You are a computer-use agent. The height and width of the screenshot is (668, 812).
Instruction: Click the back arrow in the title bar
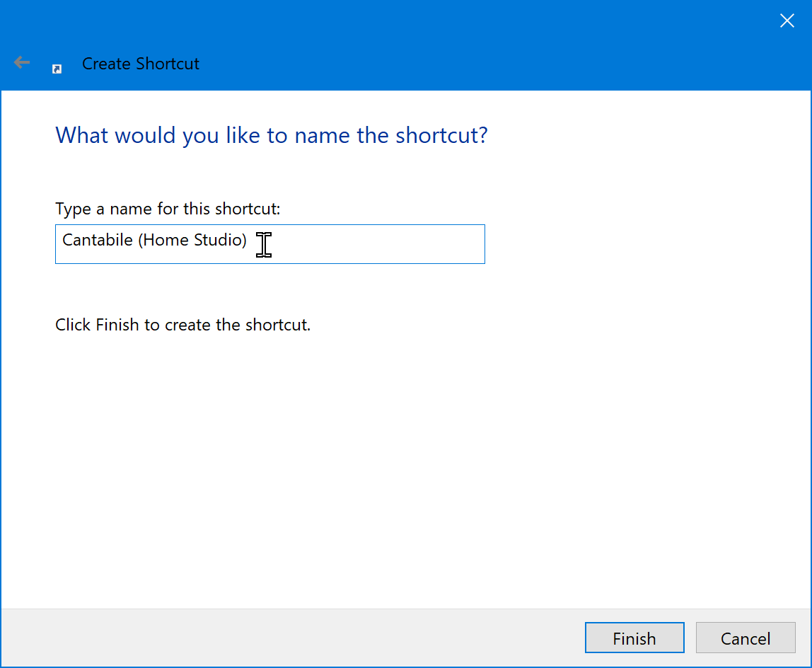click(x=22, y=63)
